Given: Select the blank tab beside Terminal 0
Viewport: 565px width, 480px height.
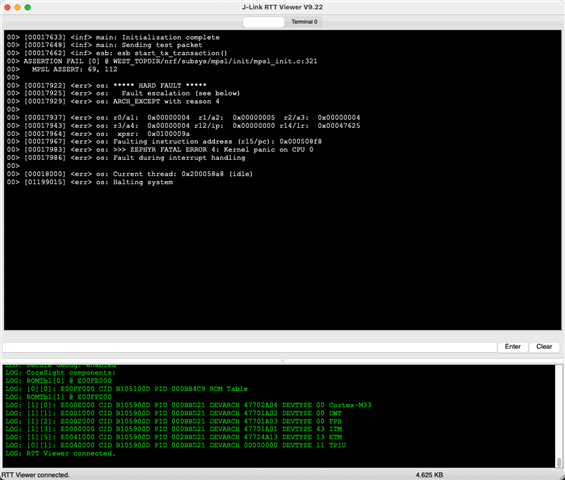Looking at the screenshot, I should tap(263, 22).
